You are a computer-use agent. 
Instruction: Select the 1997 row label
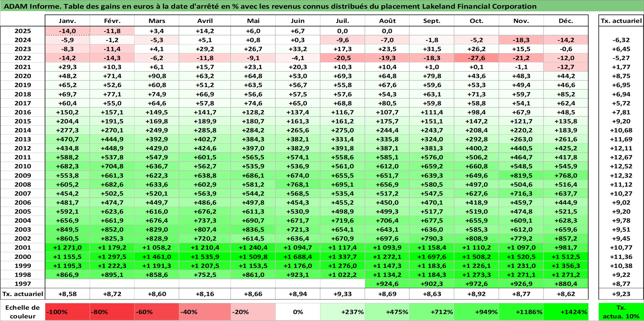23,284
